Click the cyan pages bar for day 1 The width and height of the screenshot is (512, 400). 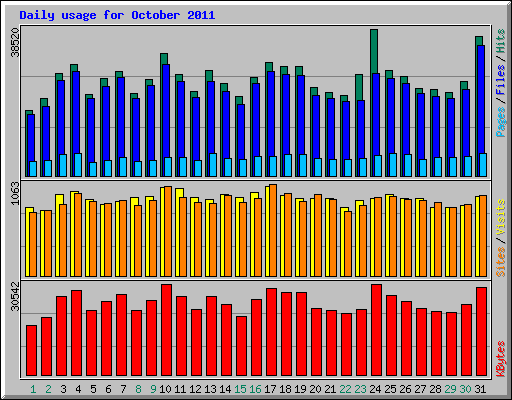pos(33,169)
